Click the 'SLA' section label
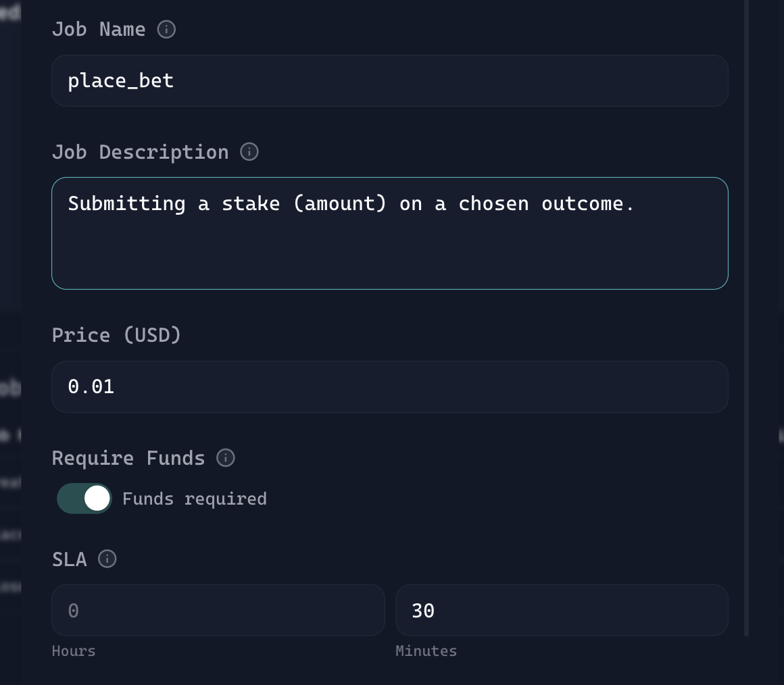Image resolution: width=784 pixels, height=685 pixels. tap(70, 559)
